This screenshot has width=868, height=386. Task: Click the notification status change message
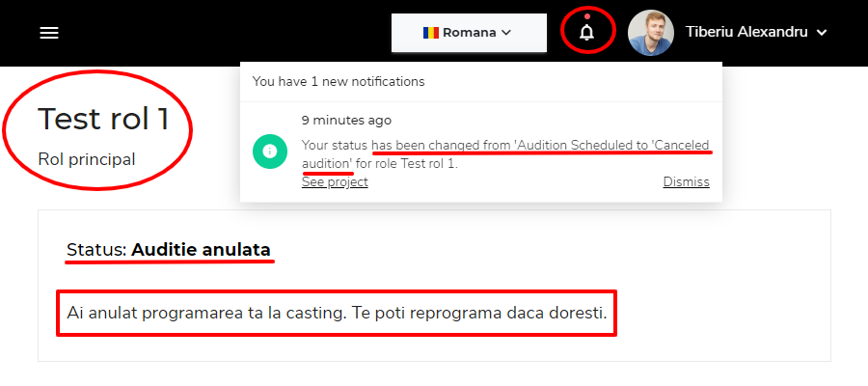click(x=505, y=154)
